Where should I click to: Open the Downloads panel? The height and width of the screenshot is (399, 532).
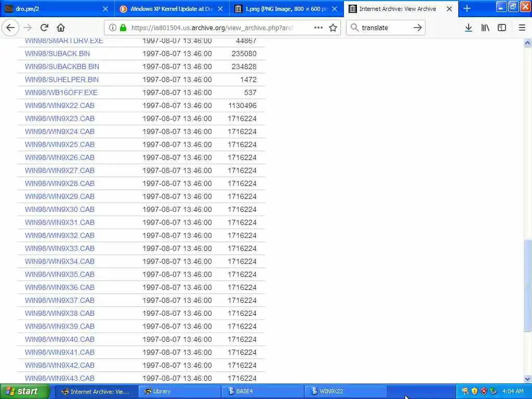469,28
